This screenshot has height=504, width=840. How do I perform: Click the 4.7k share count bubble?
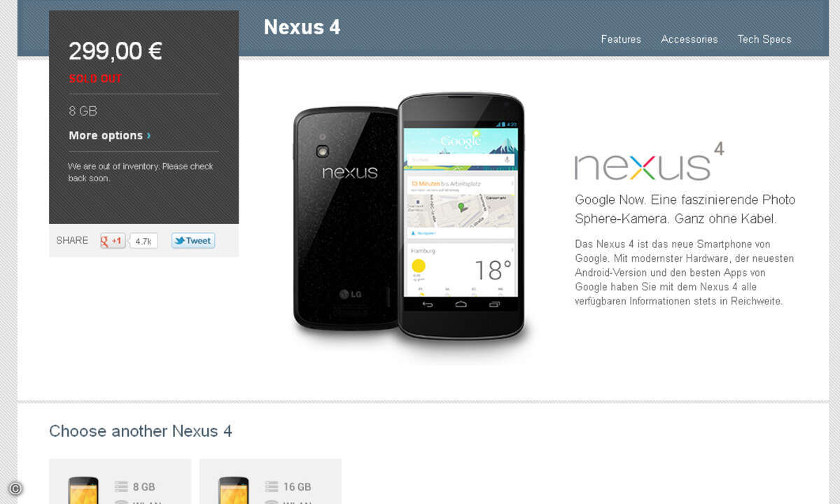click(143, 241)
